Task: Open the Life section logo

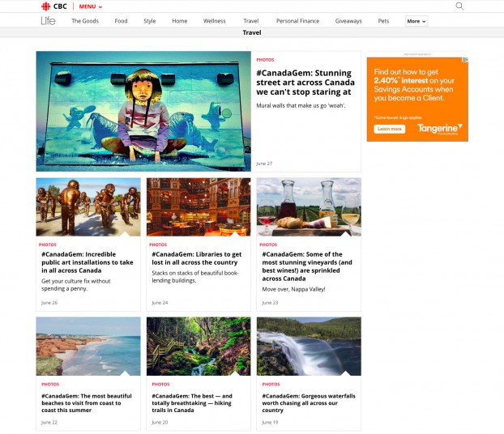Action: 48,21
